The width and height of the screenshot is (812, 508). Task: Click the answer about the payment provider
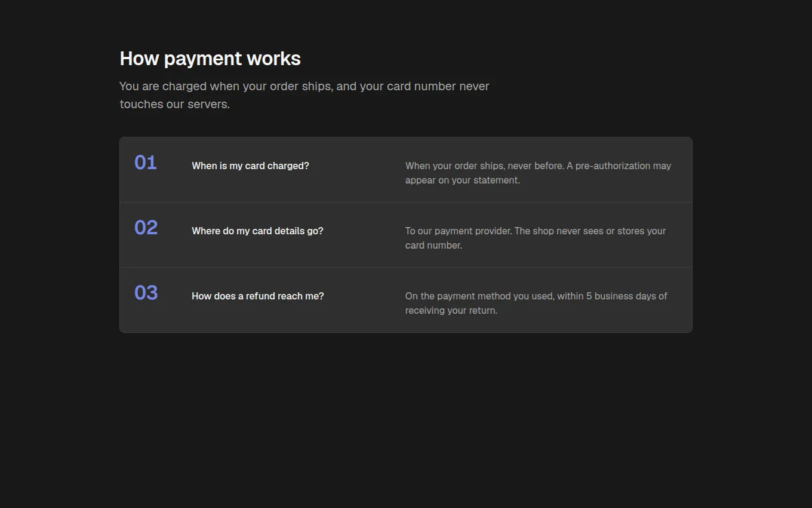[x=536, y=238]
